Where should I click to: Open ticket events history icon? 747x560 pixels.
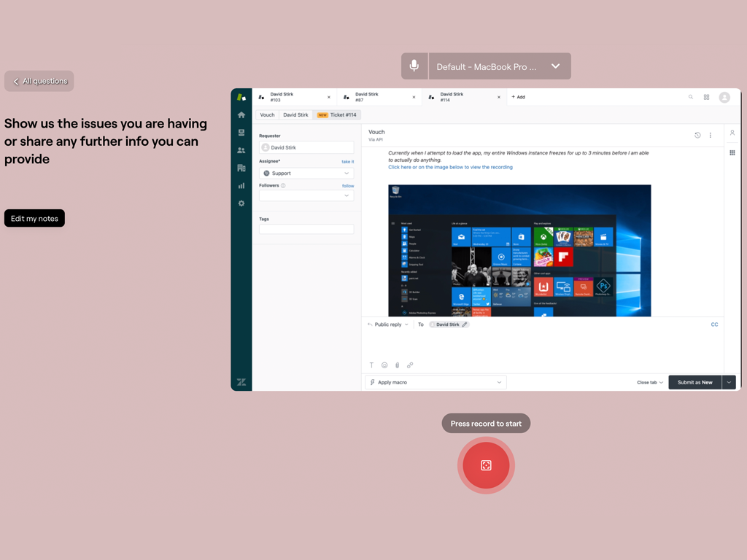click(697, 136)
